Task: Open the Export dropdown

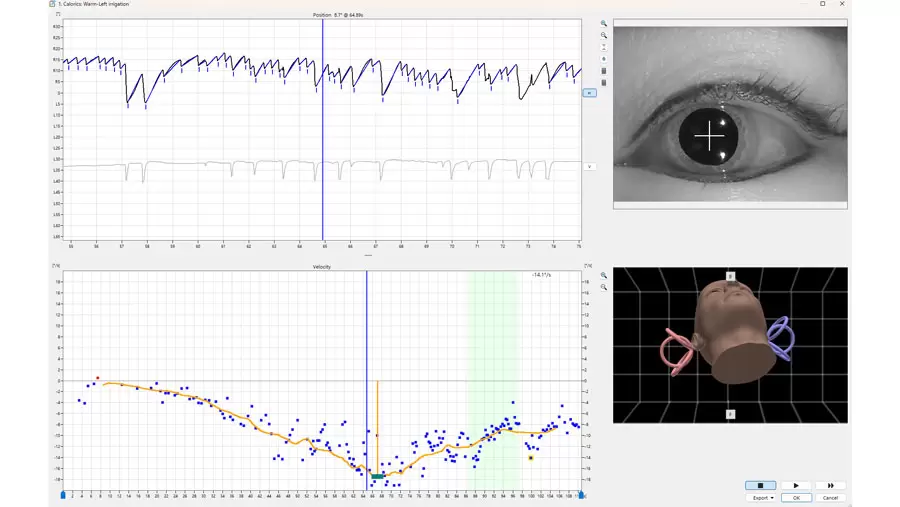Action: pyautogui.click(x=763, y=497)
